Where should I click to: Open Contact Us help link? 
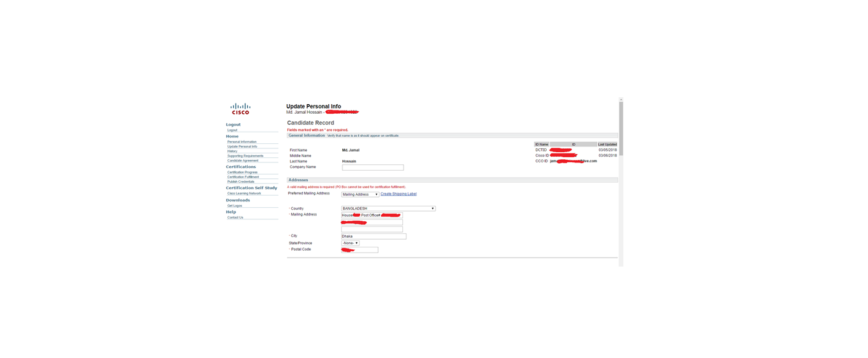[235, 217]
